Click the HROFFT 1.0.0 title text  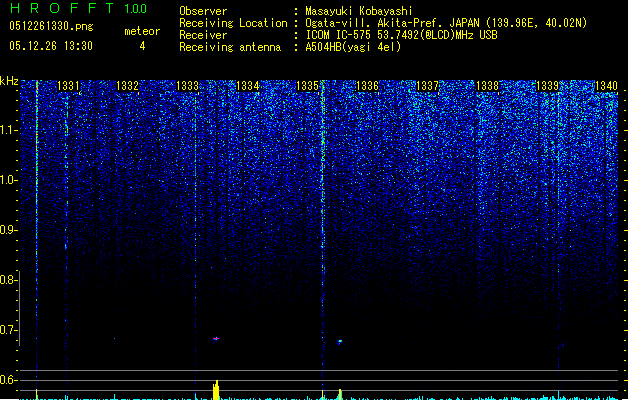point(79,8)
